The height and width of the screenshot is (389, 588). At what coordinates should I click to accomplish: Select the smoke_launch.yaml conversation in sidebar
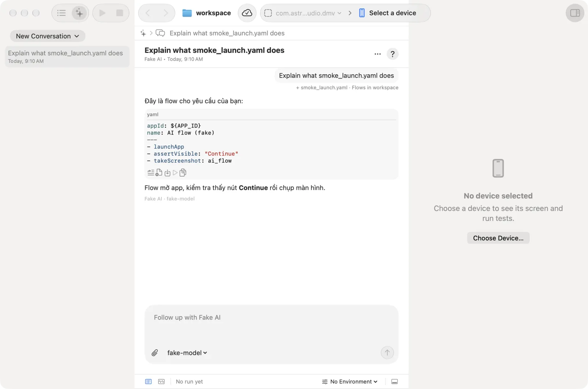click(67, 57)
